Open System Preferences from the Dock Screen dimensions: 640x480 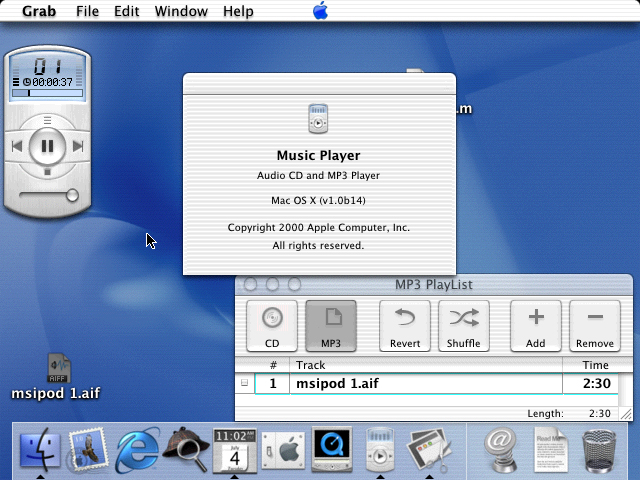pyautogui.click(x=283, y=451)
